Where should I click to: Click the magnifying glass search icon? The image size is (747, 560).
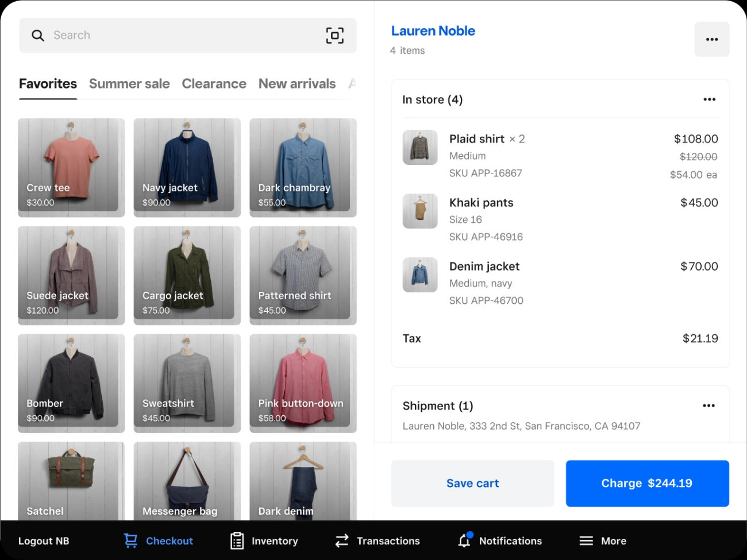pyautogui.click(x=38, y=36)
